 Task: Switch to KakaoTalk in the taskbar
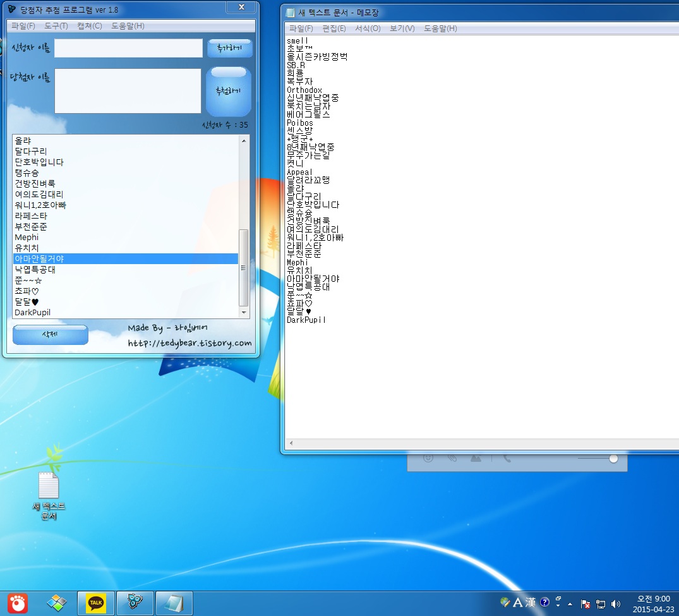coord(96,603)
